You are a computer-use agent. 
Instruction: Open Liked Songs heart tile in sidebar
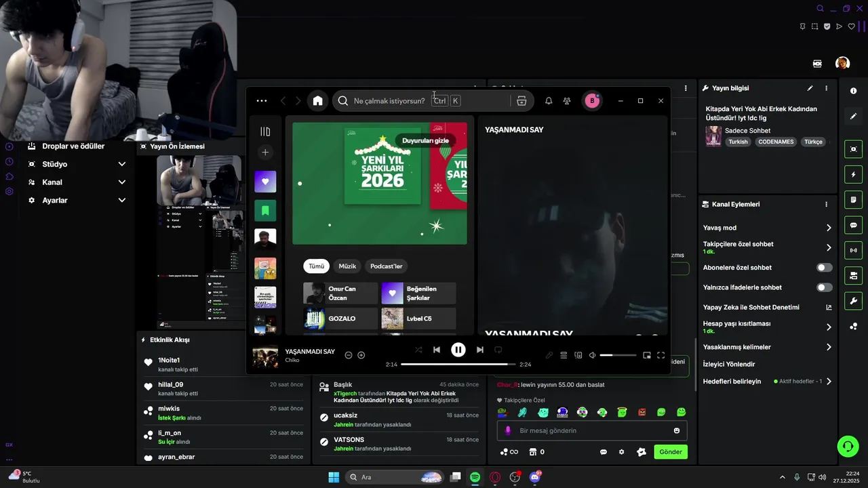265,182
